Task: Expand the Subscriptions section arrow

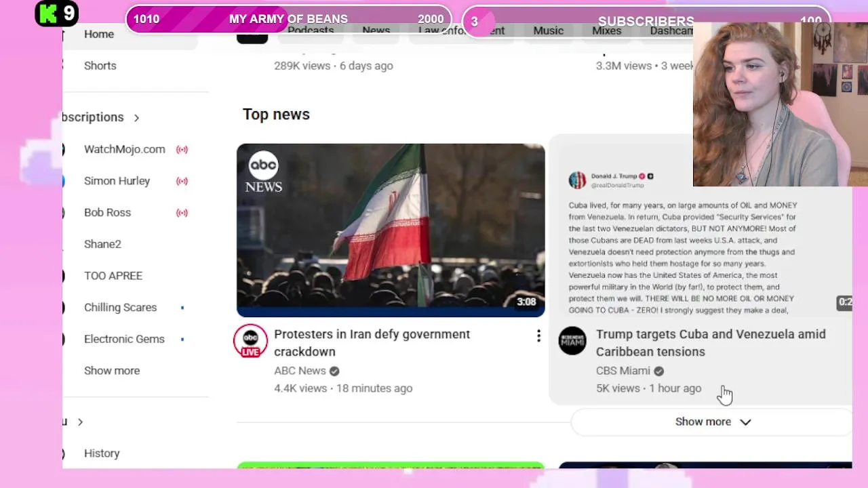Action: coord(136,117)
